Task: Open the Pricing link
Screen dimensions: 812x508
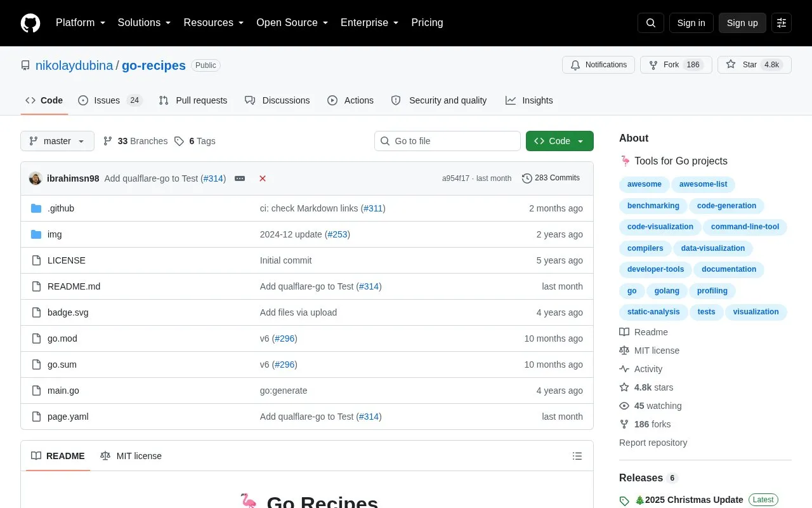Action: pos(427,23)
